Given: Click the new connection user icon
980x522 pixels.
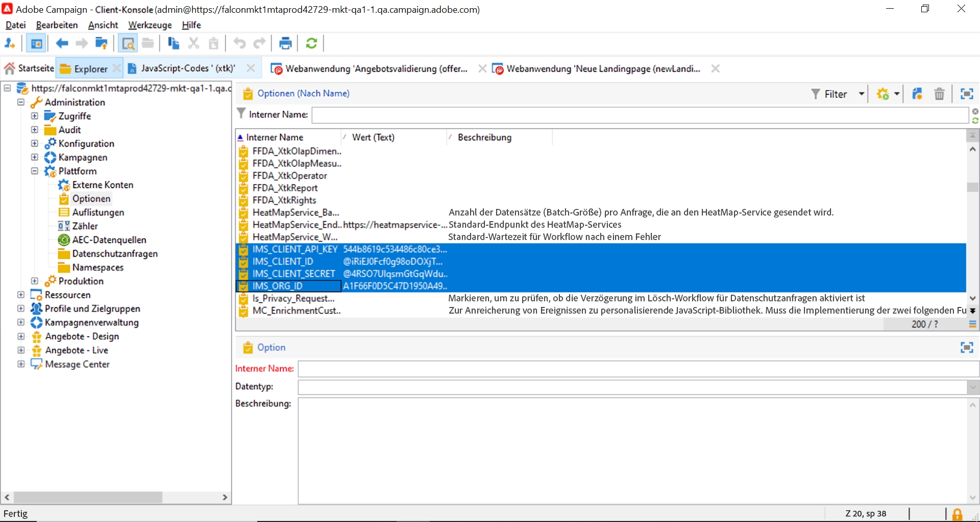Looking at the screenshot, I should (10, 43).
